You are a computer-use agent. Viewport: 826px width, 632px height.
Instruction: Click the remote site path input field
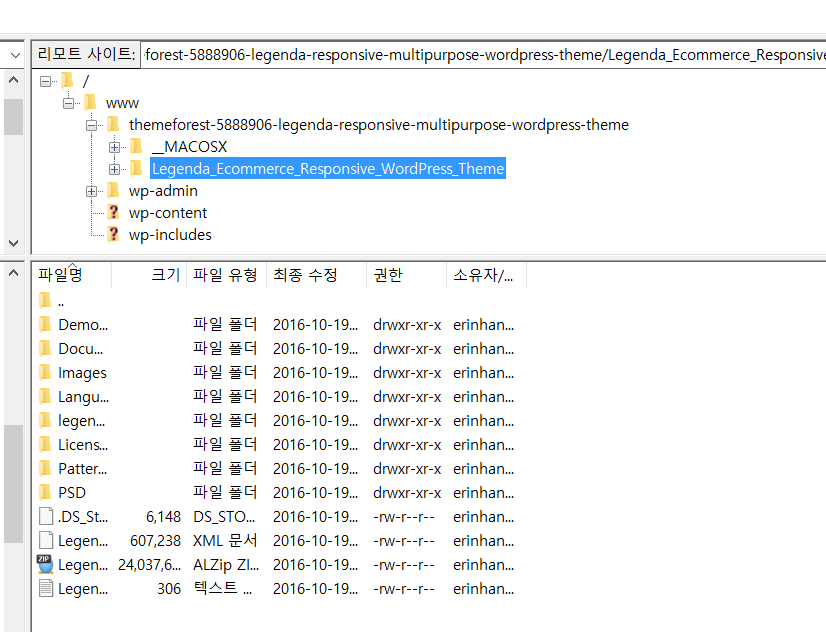click(x=483, y=55)
